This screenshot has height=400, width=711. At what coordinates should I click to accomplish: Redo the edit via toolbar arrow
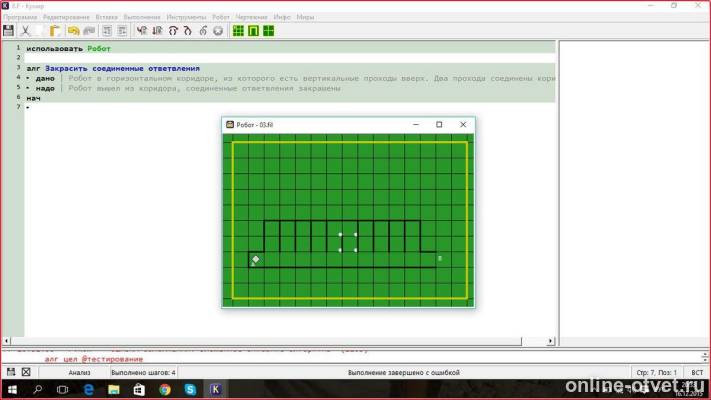89,31
